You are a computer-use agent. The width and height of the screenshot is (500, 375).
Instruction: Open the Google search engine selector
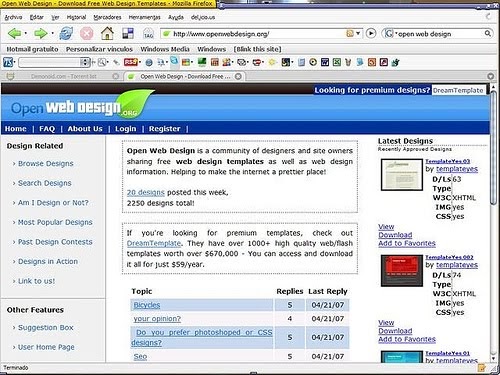click(x=390, y=33)
